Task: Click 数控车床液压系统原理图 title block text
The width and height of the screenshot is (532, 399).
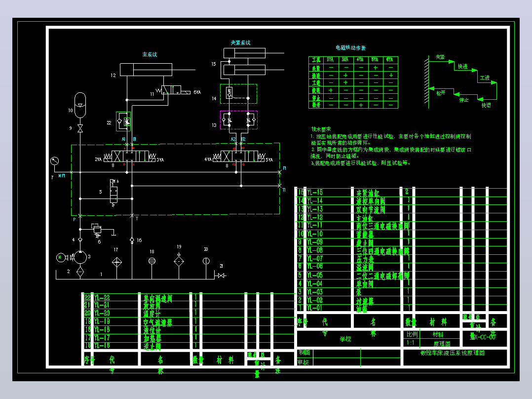Action: 453,353
